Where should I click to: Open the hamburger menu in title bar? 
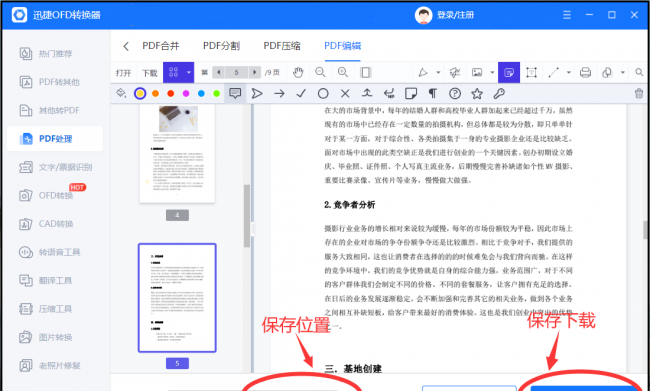click(x=567, y=15)
